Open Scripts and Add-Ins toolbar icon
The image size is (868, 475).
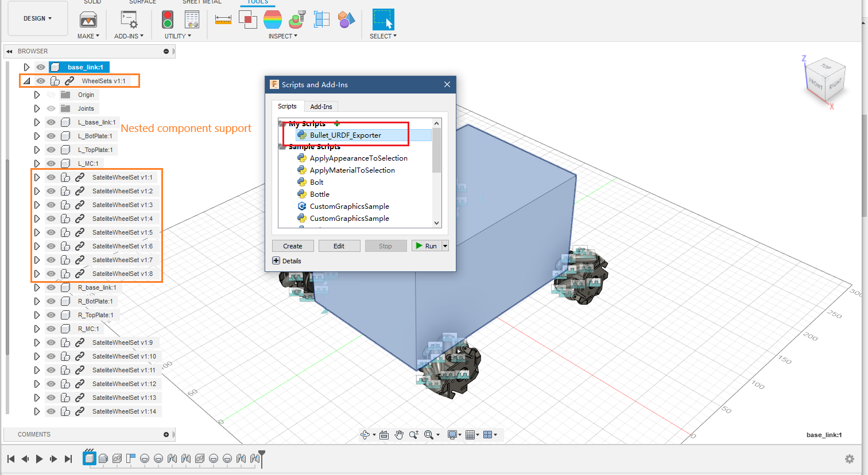pyautogui.click(x=129, y=20)
